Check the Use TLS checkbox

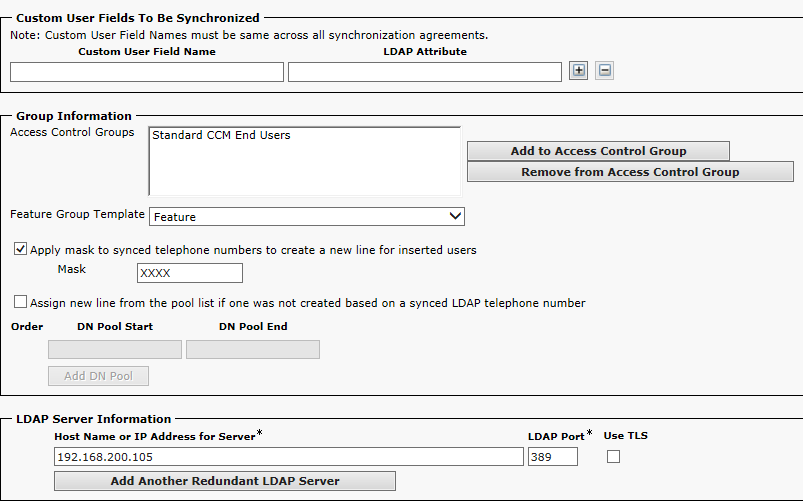pyautogui.click(x=614, y=457)
